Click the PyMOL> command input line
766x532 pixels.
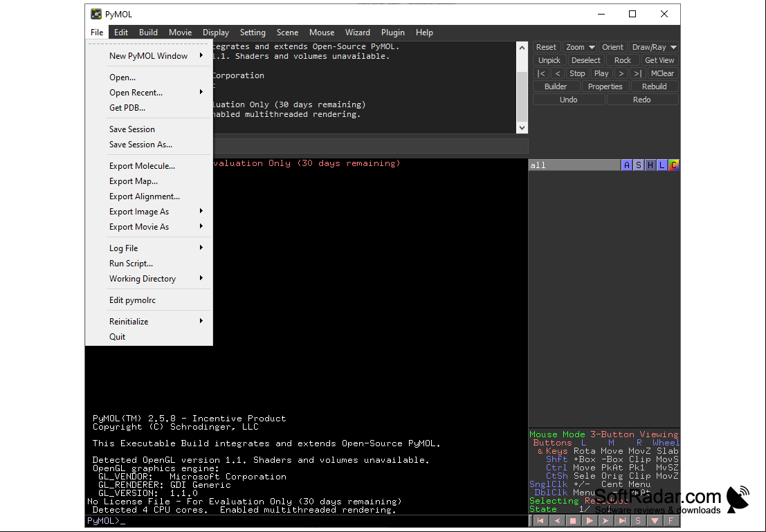[x=308, y=521]
